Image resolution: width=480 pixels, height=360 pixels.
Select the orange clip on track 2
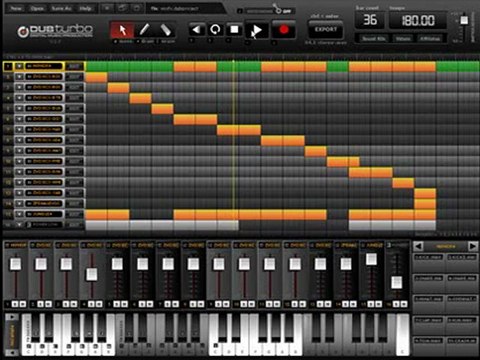point(96,77)
